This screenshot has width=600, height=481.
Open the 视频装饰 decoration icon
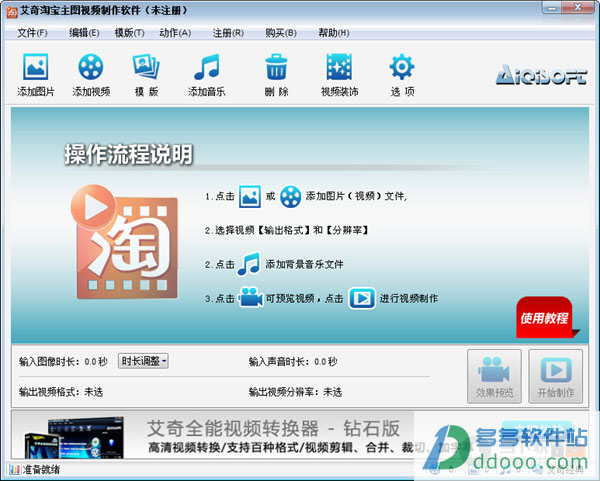(x=339, y=67)
